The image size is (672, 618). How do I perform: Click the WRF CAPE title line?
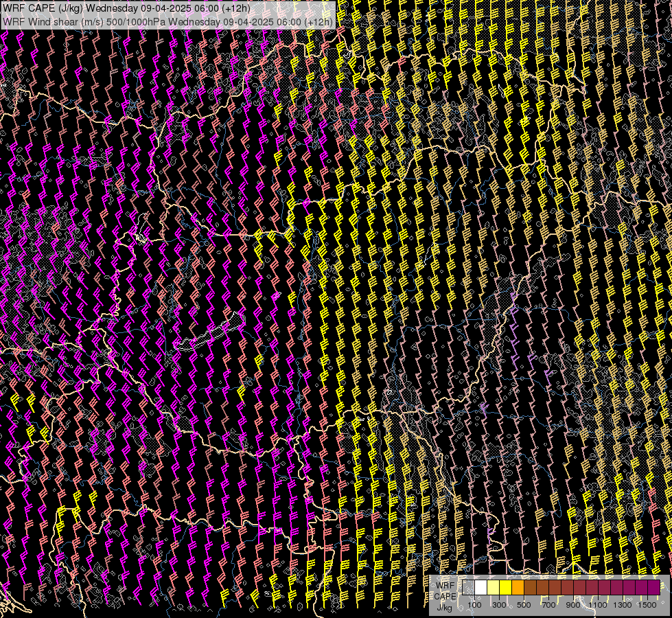[x=126, y=8]
